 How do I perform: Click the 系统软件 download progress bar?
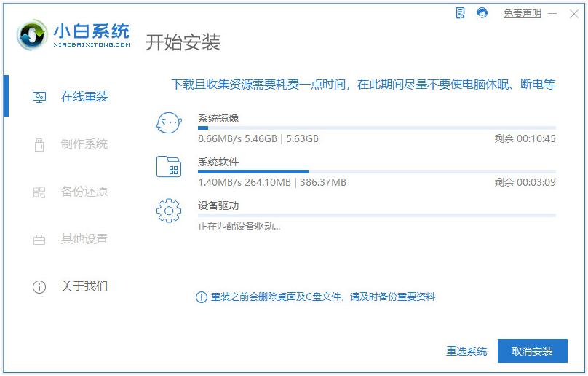click(x=376, y=172)
